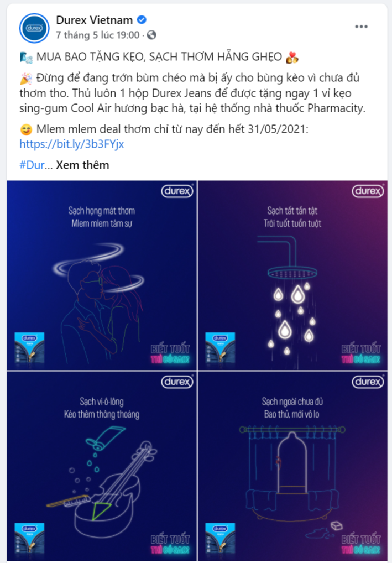Open the shower curtain condom image

[292, 466]
